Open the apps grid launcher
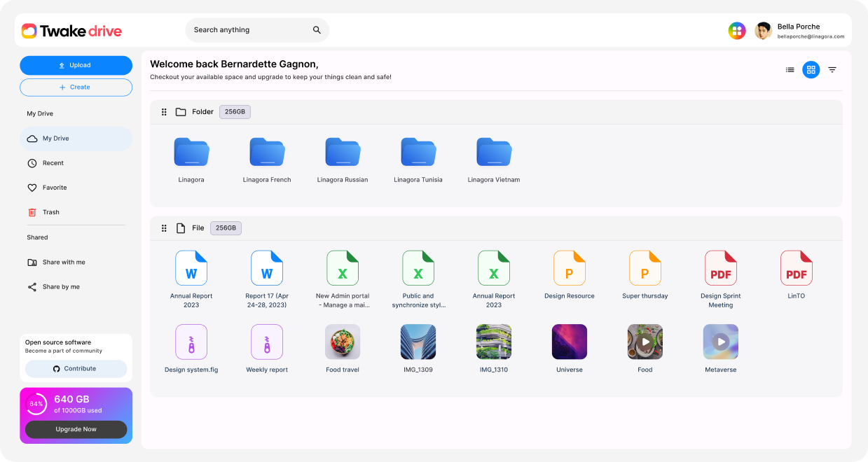This screenshot has width=868, height=462. click(737, 30)
